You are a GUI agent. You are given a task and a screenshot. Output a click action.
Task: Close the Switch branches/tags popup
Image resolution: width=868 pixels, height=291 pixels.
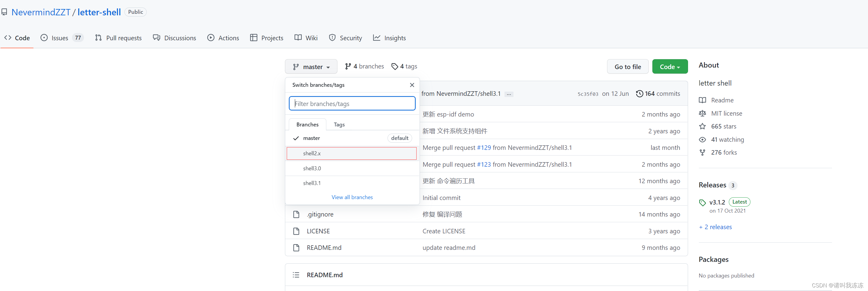412,85
